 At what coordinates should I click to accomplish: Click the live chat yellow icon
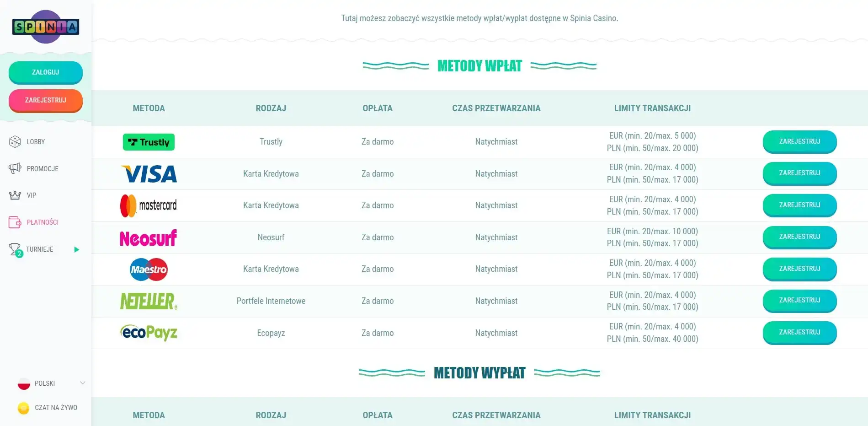pos(24,408)
